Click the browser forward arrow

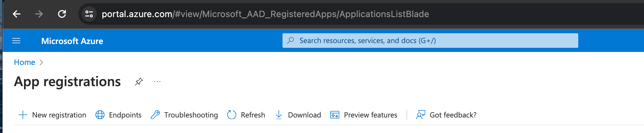click(39, 14)
